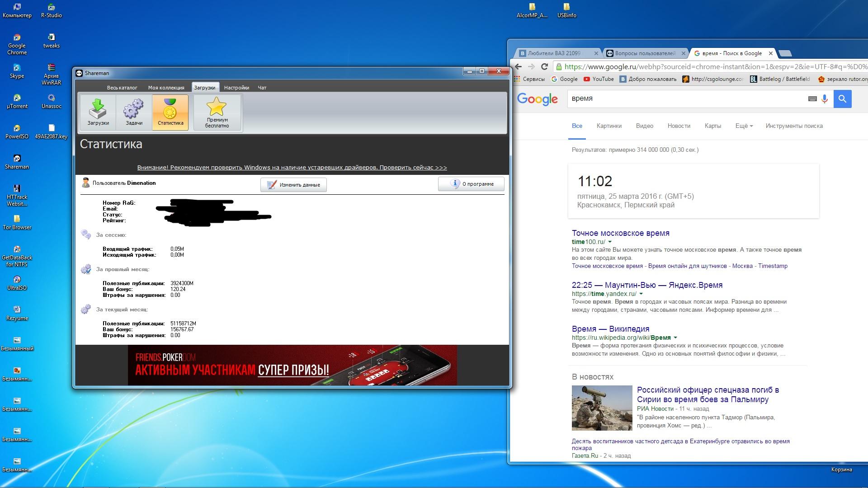Open the Компьютер desktop icon
868x488 pixels.
pyautogui.click(x=17, y=11)
